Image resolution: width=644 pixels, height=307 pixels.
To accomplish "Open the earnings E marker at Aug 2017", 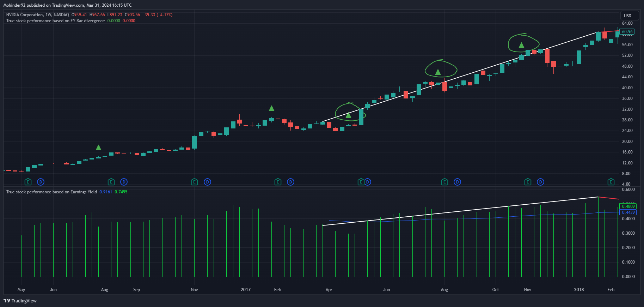I will 444,182.
